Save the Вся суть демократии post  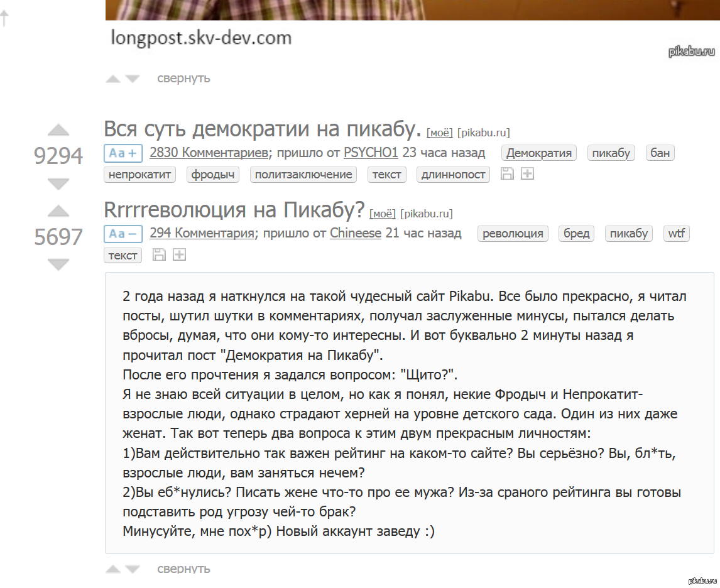507,173
